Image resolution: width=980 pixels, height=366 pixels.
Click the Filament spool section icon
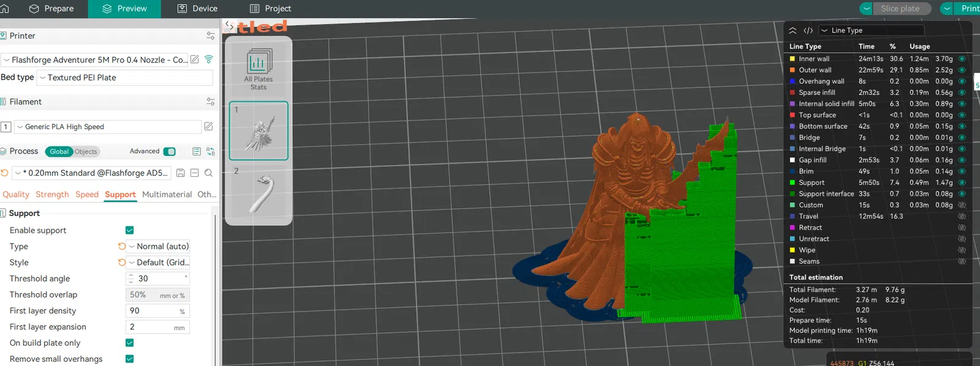click(x=3, y=102)
